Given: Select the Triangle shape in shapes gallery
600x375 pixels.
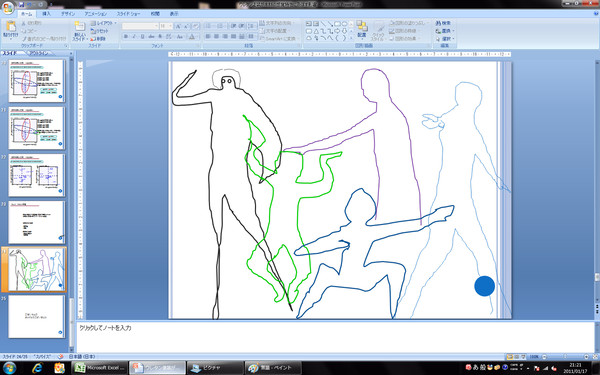Looking at the screenshot, I should click(x=316, y=31).
